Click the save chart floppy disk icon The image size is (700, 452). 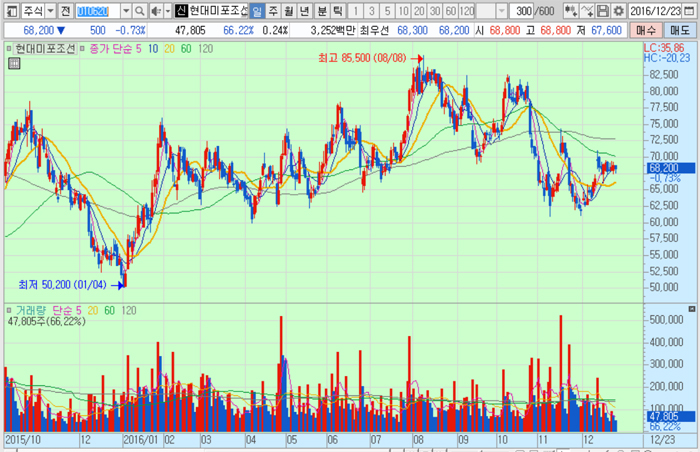pos(602,11)
